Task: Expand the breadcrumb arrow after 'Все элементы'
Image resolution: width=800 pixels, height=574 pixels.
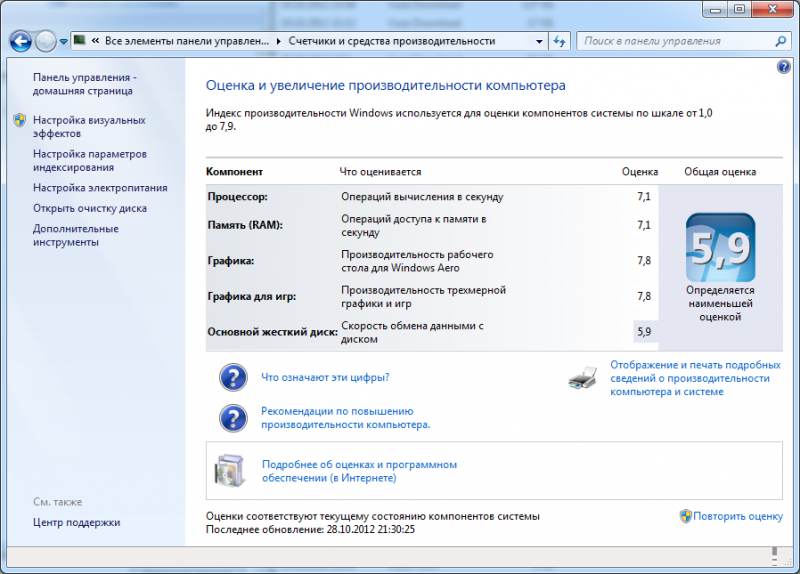Action: pos(279,41)
